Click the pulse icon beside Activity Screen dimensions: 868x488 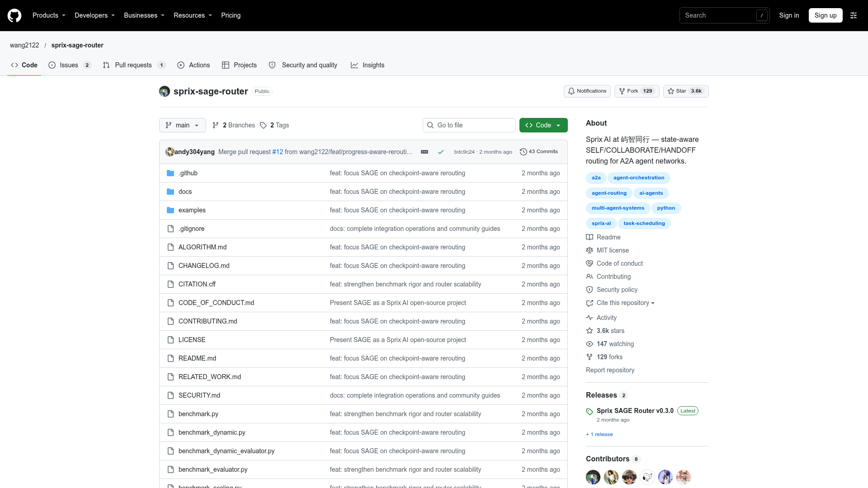point(590,318)
